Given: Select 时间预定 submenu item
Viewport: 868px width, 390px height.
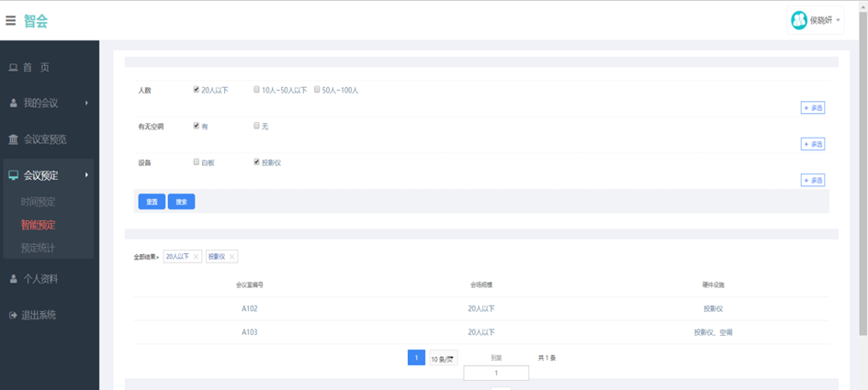Looking at the screenshot, I should (x=39, y=202).
